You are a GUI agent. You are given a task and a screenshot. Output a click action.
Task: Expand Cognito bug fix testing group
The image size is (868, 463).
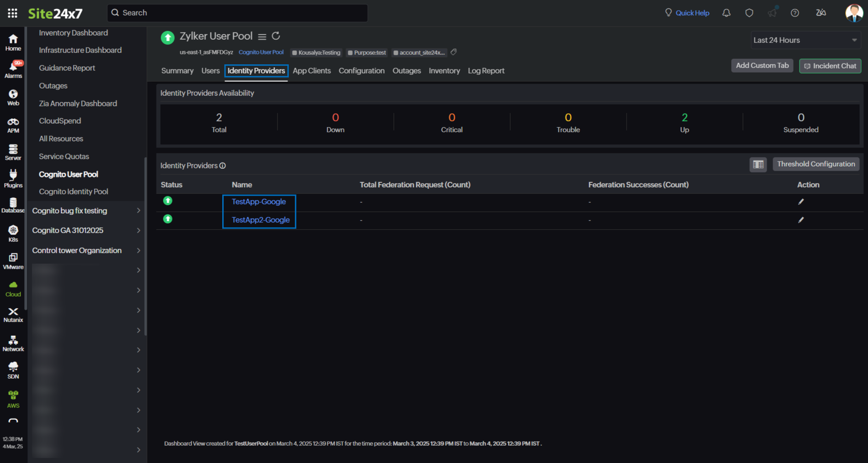[x=138, y=211]
